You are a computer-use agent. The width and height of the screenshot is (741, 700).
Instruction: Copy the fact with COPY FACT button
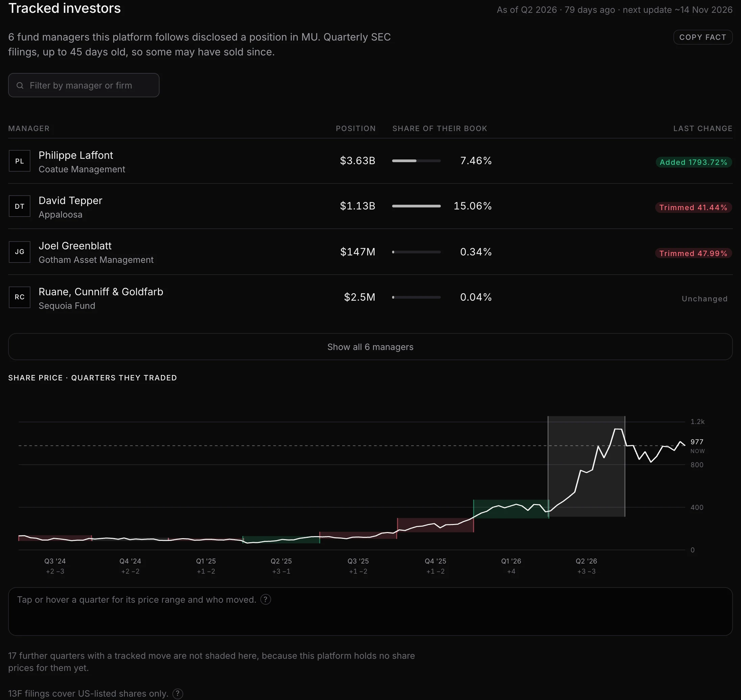(x=702, y=37)
